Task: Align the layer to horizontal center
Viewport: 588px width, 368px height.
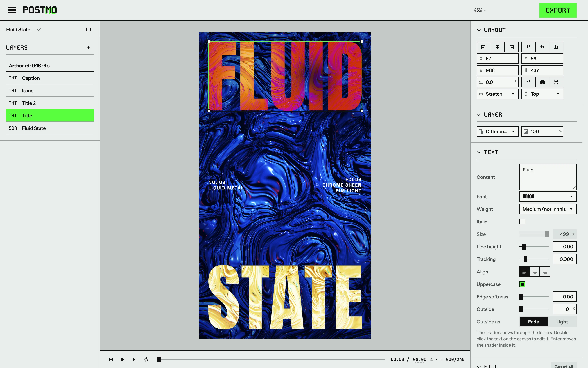Action: [x=497, y=47]
